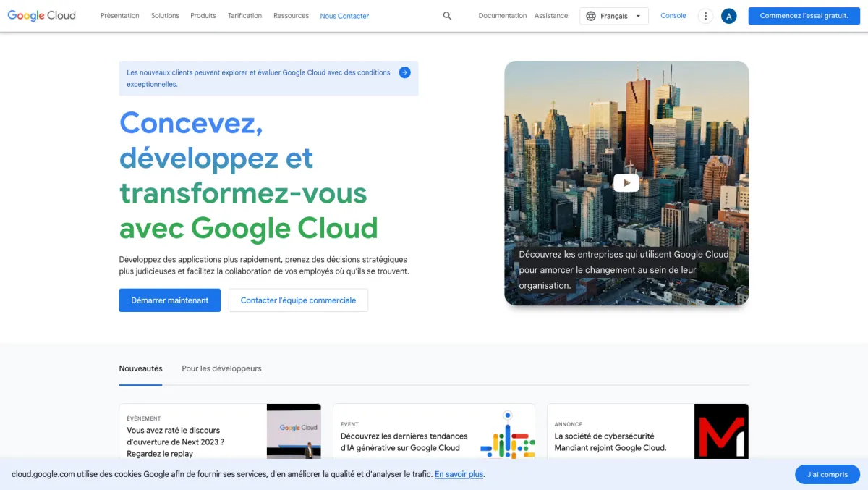Image resolution: width=868 pixels, height=490 pixels.
Task: Open the search magnifier icon
Action: (447, 16)
